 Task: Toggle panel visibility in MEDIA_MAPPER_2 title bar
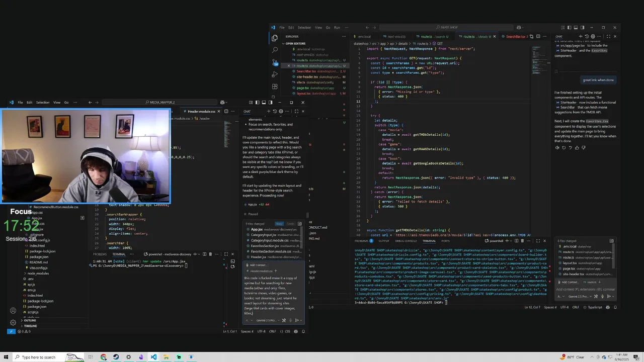(264, 103)
